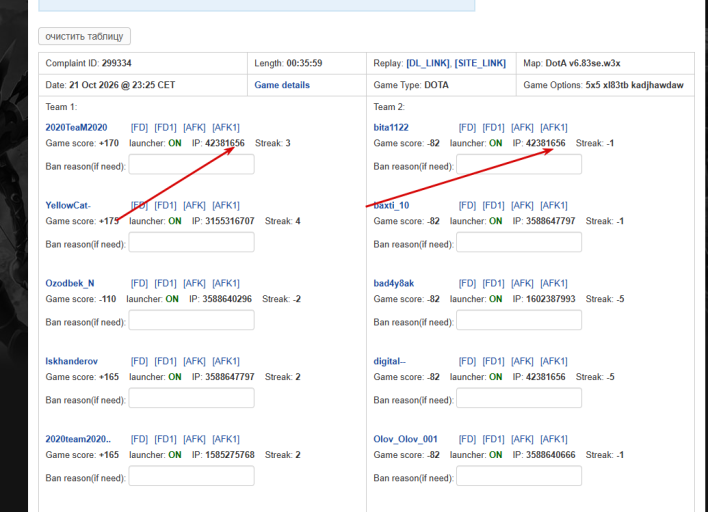Mark bita1122 with [FD1]
The height and width of the screenshot is (512, 708).
494,127
